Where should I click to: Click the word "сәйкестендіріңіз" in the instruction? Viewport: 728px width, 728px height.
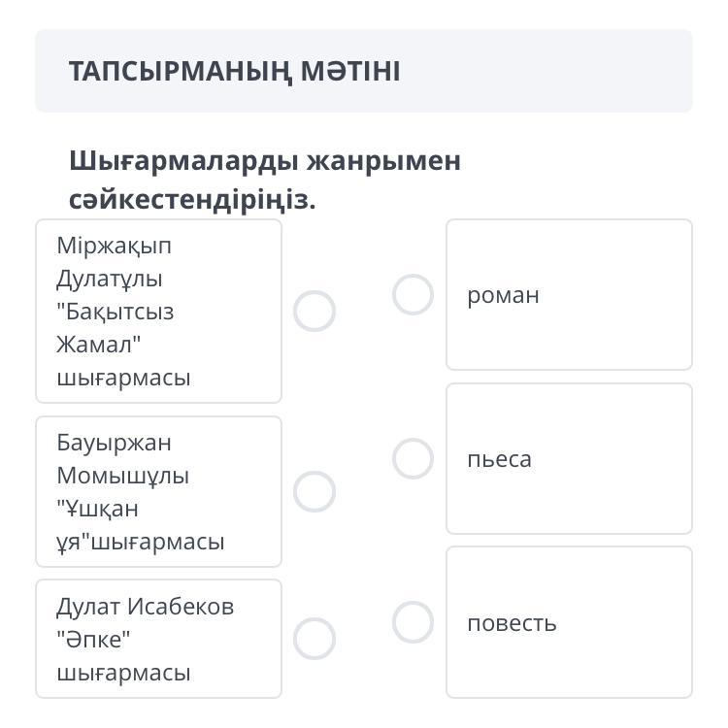pos(189,200)
